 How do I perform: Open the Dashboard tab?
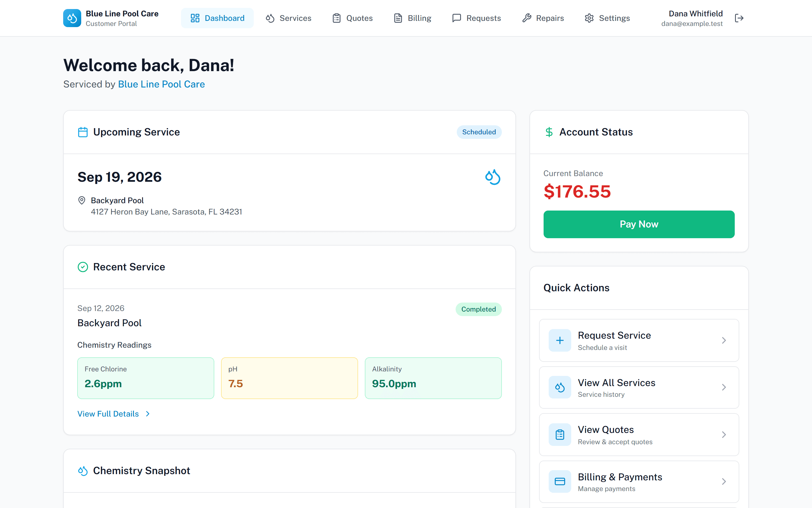pyautogui.click(x=217, y=18)
